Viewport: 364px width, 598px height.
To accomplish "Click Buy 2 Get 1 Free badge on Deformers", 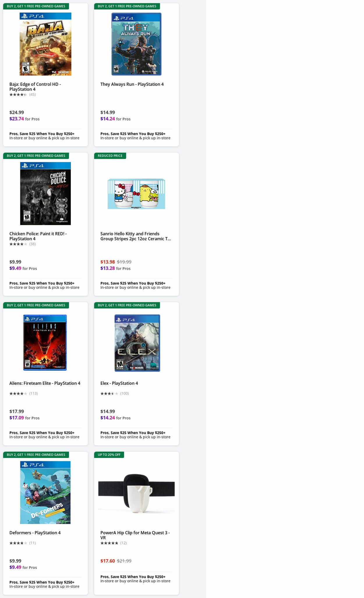I will pos(36,454).
